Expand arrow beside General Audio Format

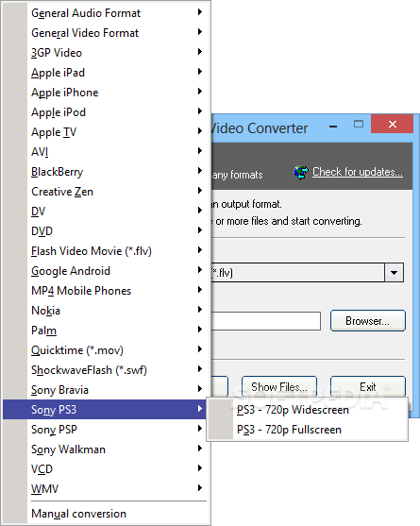(x=200, y=12)
